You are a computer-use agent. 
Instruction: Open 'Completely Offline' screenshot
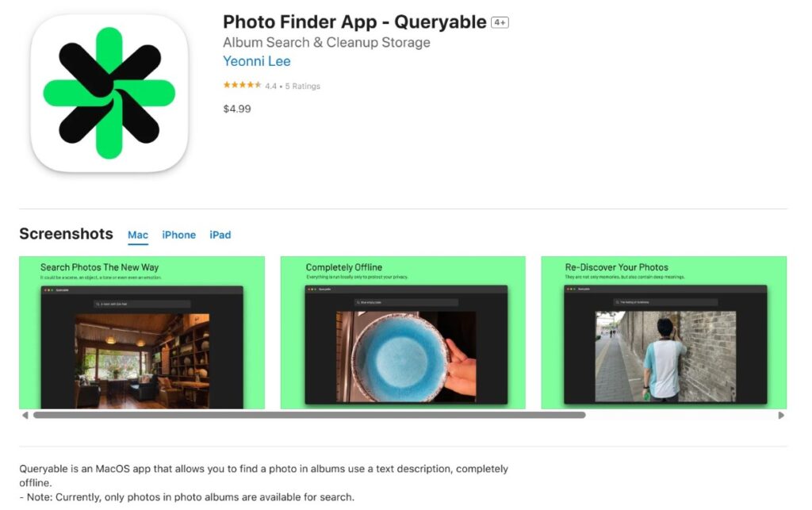[x=403, y=332]
